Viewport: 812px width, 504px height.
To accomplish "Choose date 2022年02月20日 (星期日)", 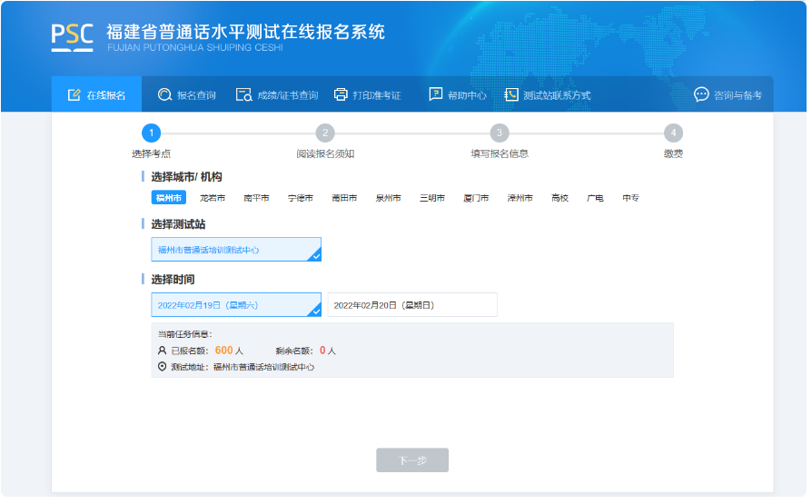I will click(x=411, y=305).
